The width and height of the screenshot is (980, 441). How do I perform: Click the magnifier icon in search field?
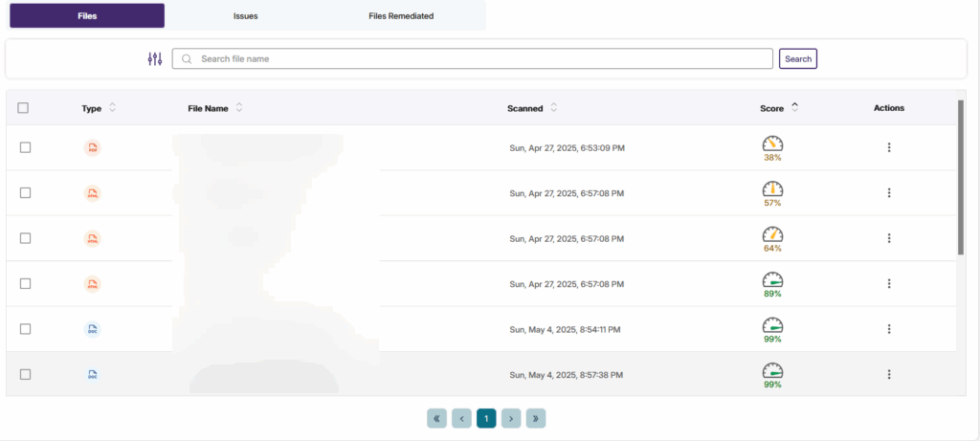(x=187, y=58)
